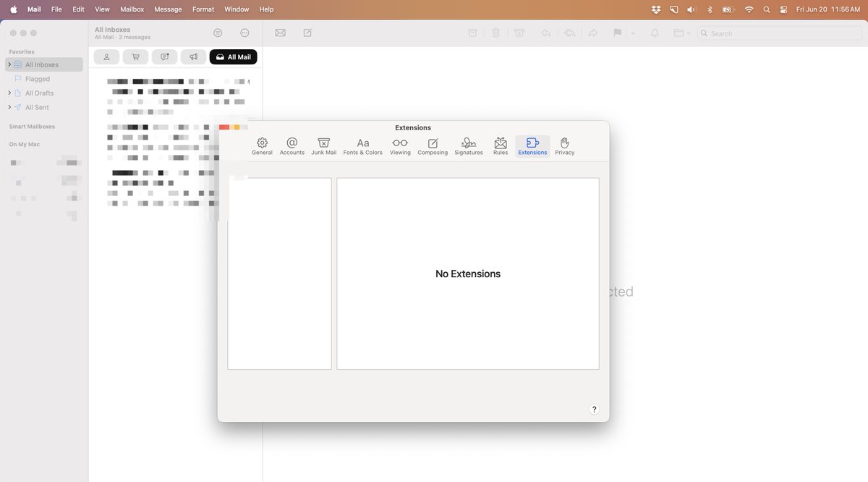Click the Reply All icon

click(570, 33)
